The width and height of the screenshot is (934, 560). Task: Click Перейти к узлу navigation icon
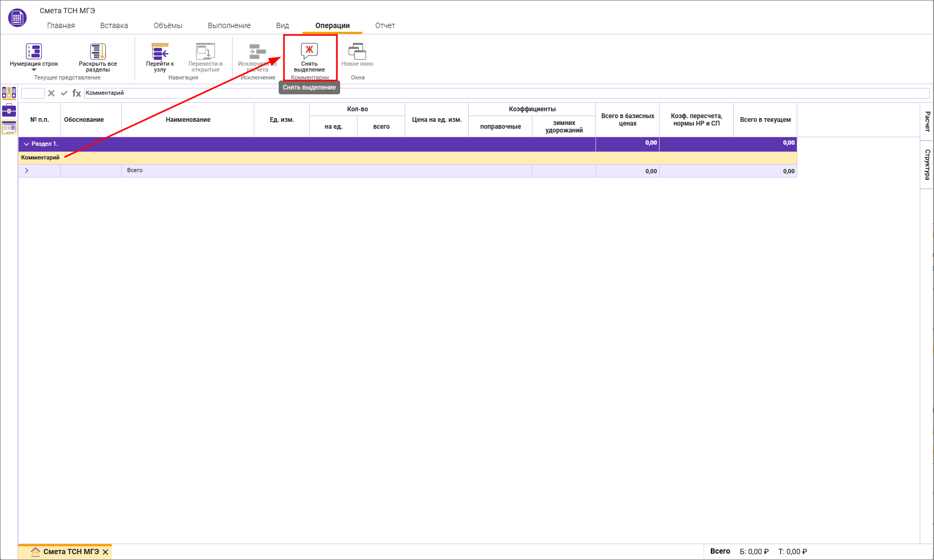[160, 51]
